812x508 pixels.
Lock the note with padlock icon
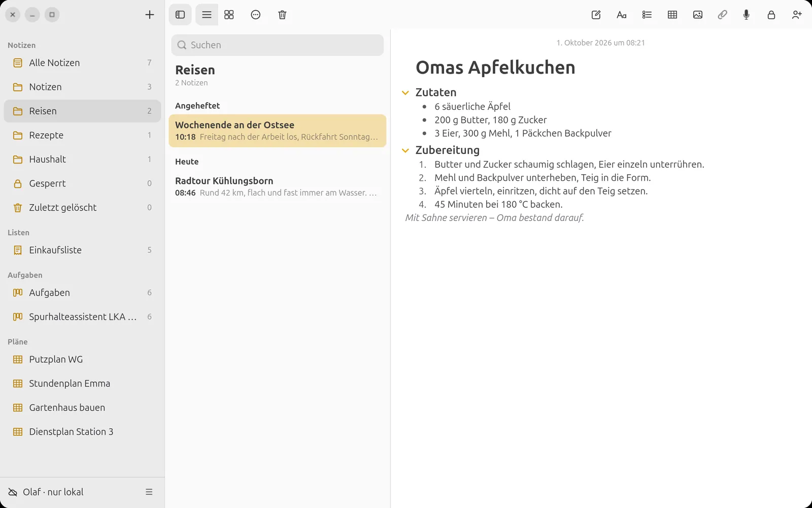pyautogui.click(x=771, y=15)
